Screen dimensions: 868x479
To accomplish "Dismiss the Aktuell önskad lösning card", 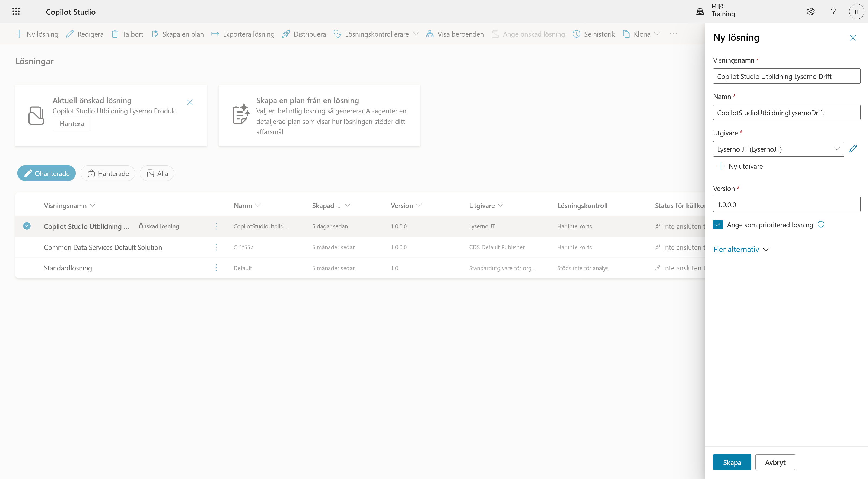I will coord(190,102).
